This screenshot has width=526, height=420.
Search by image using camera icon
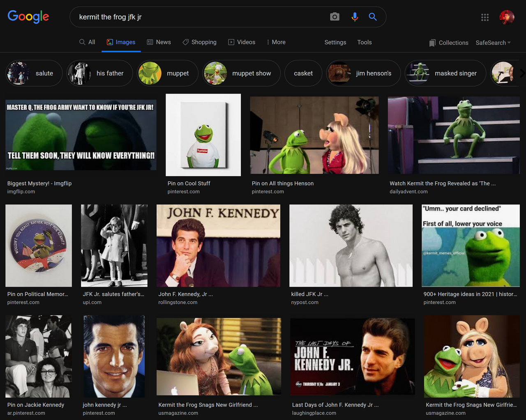[335, 17]
